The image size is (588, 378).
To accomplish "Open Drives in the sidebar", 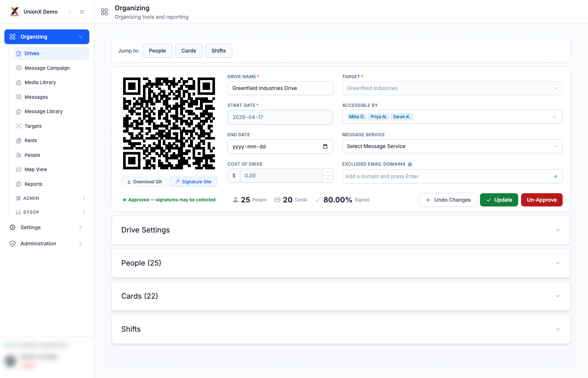I will coord(51,54).
